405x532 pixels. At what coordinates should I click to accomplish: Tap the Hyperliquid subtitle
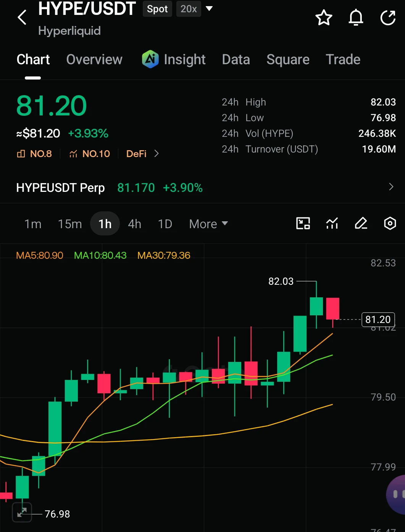(69, 31)
